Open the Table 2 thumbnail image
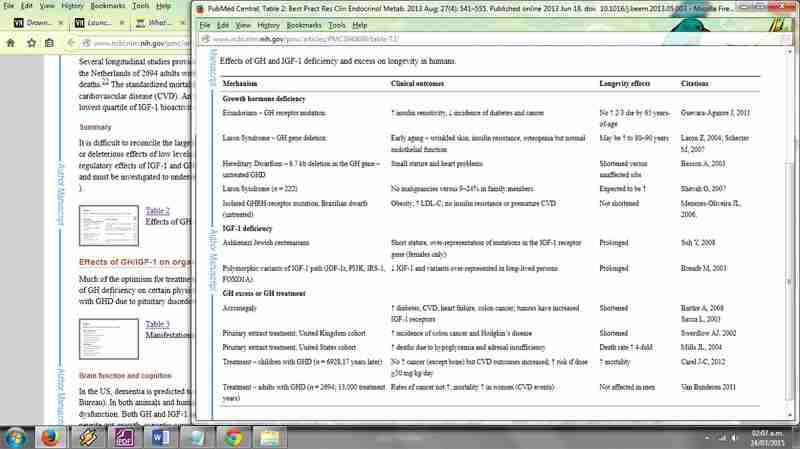Viewport: 800px width, 449px height. pyautogui.click(x=109, y=226)
